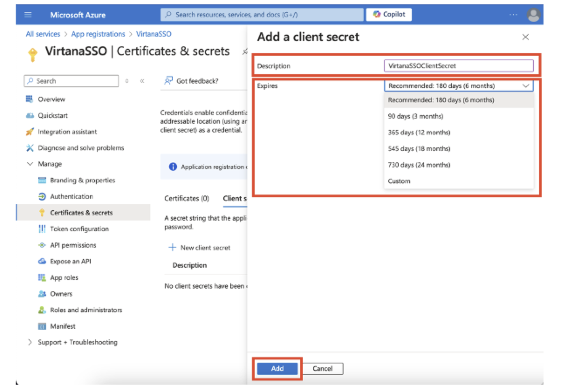Screen dimensions: 588x389
Task: Focus the sidebar Search box
Action: 71,81
